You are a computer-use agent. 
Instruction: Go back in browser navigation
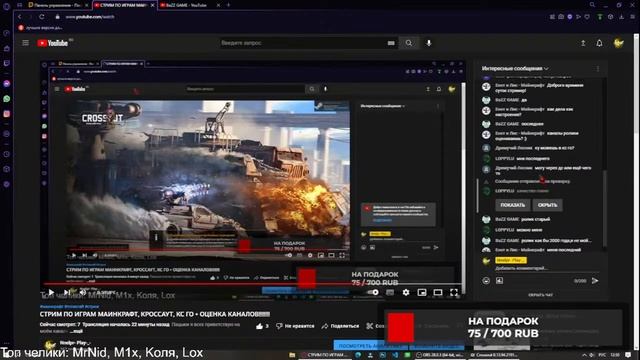(19, 17)
